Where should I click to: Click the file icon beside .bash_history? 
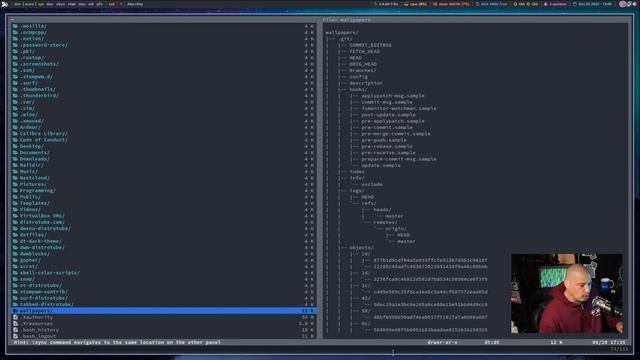tap(15, 330)
